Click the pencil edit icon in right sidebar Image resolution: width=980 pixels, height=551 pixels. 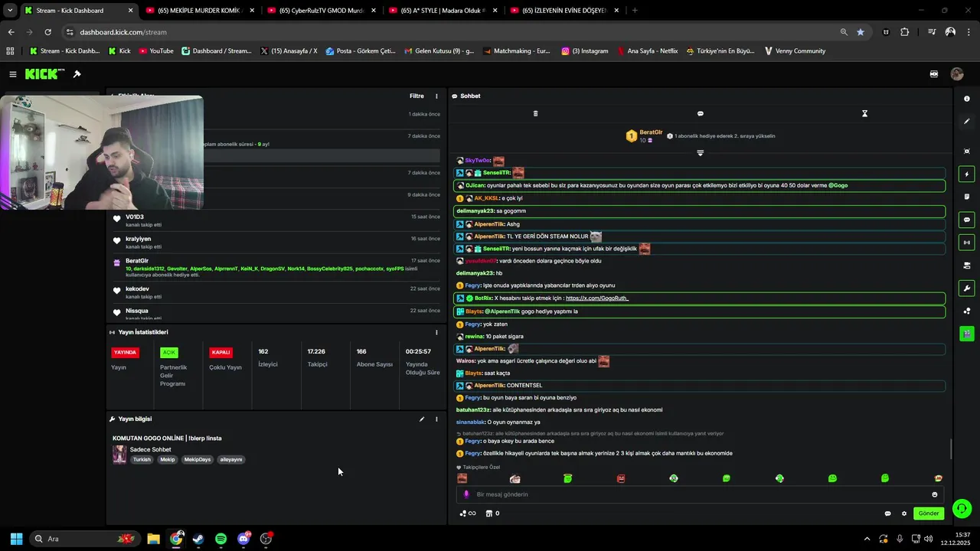click(x=967, y=122)
